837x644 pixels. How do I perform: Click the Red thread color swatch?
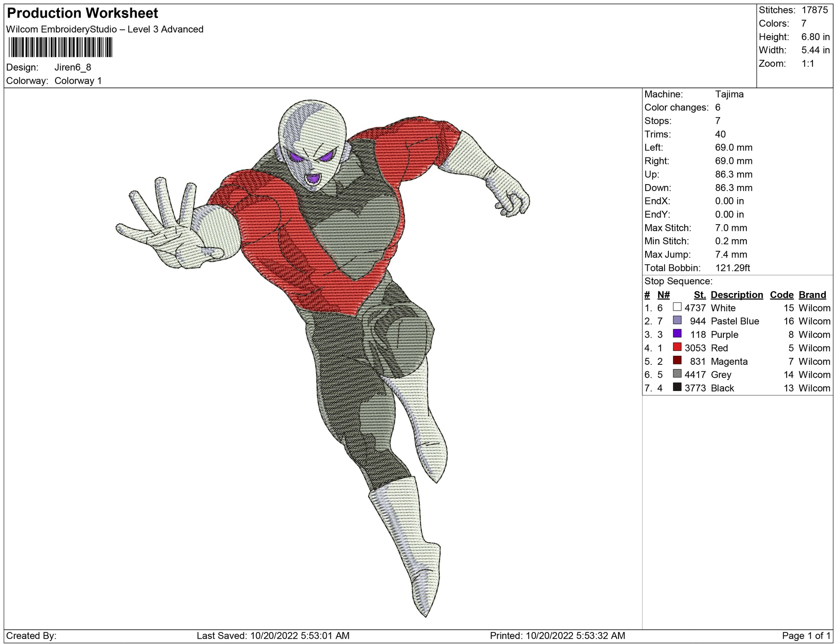click(x=677, y=347)
